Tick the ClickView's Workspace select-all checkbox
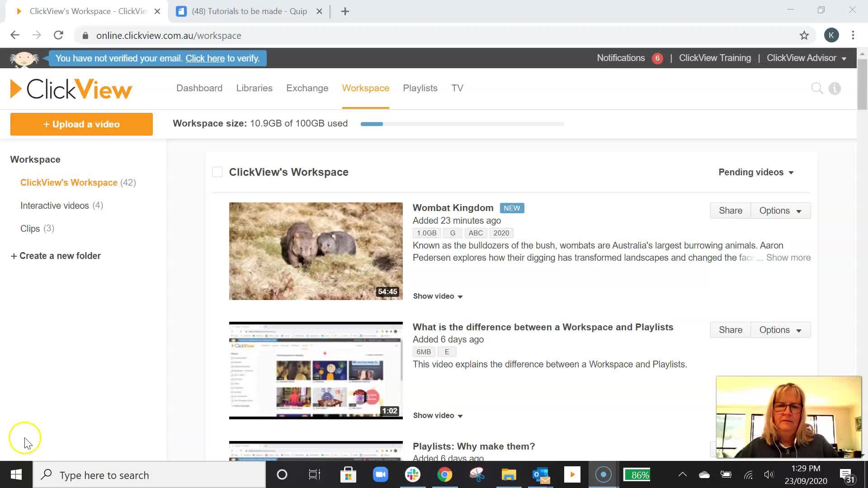This screenshot has width=868, height=488. coord(217,172)
